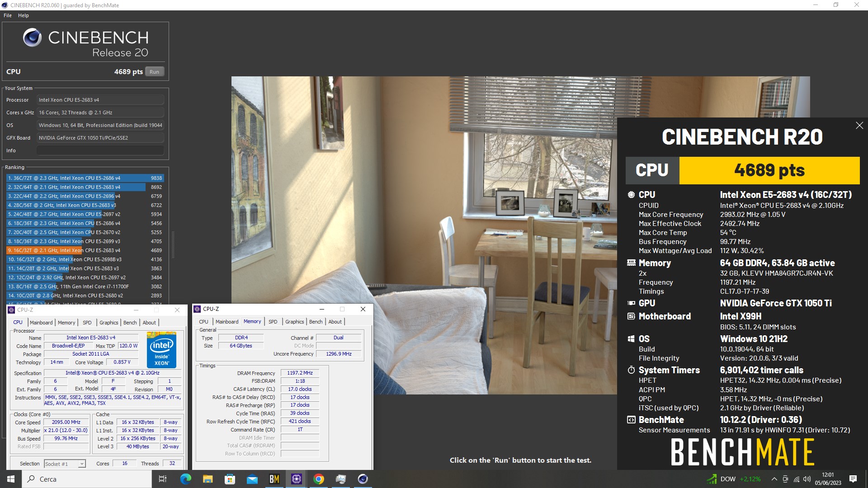Screen dimensions: 868x488
Task: Open Graphics tab in front CPU-Z window
Action: tap(295, 322)
